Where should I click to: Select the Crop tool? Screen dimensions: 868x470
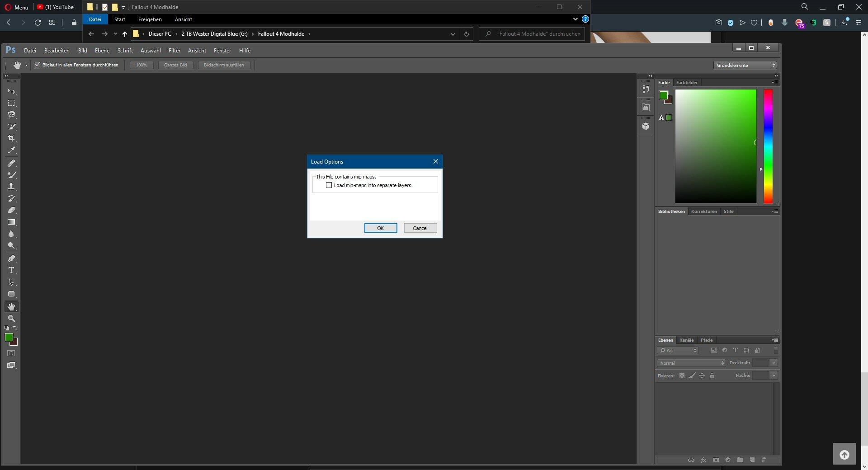pos(11,138)
